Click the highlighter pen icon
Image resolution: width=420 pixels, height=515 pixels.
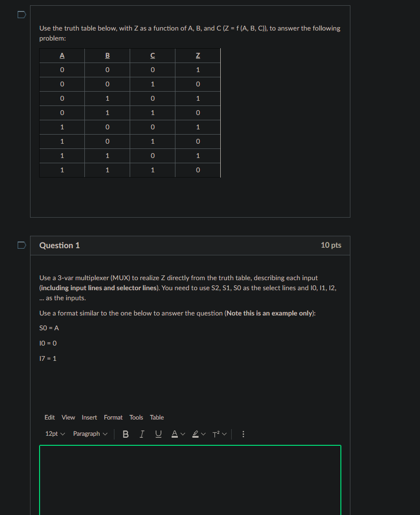(x=195, y=434)
